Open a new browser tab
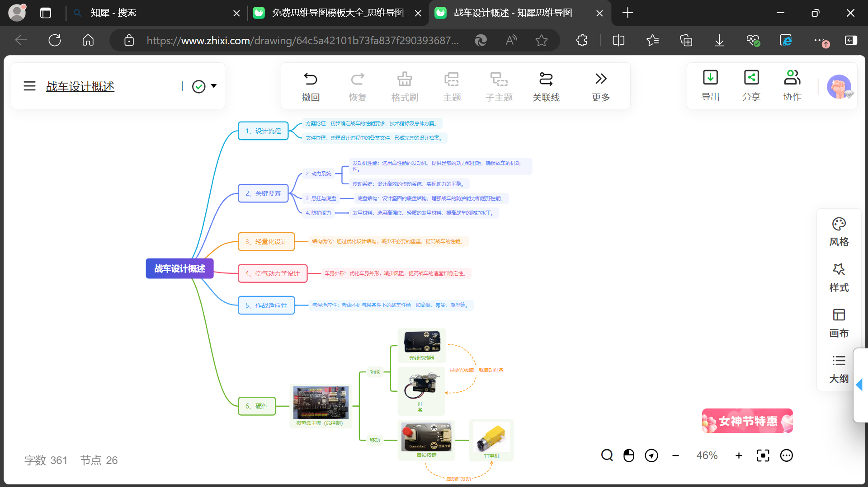Screen dimensions: 868x488 (627, 13)
